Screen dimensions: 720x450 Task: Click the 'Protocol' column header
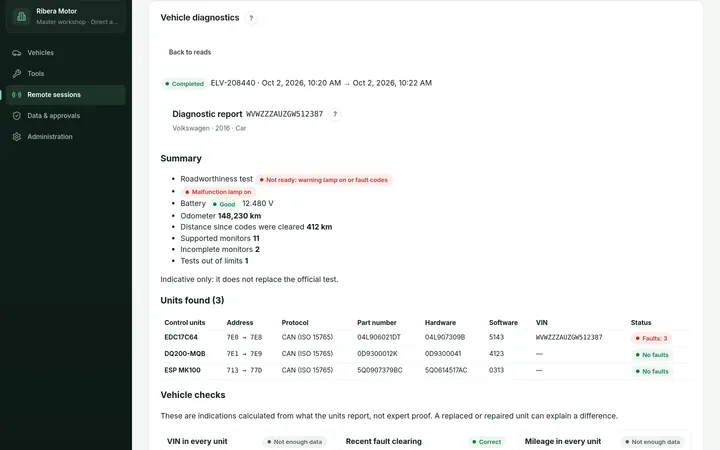point(295,323)
